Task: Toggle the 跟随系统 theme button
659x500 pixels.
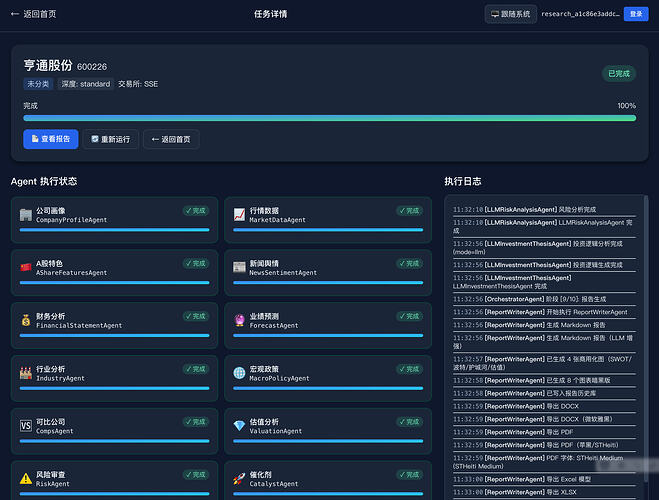Action: (x=511, y=14)
